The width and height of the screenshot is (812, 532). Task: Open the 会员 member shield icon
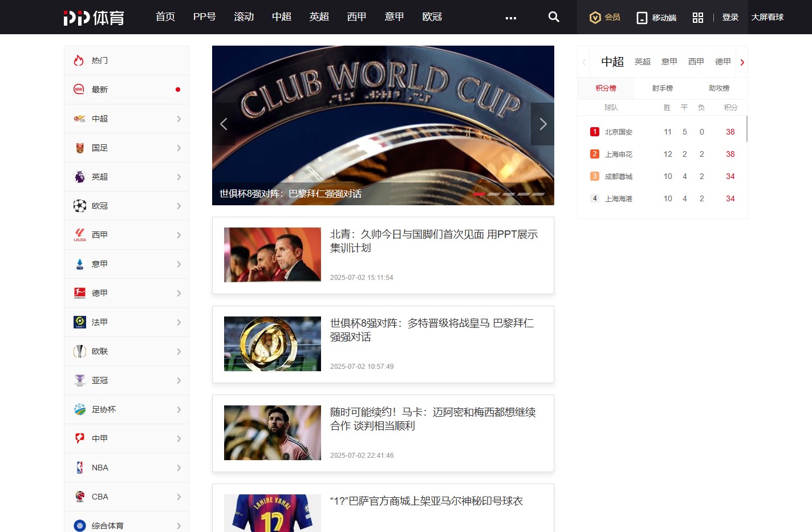pos(595,18)
